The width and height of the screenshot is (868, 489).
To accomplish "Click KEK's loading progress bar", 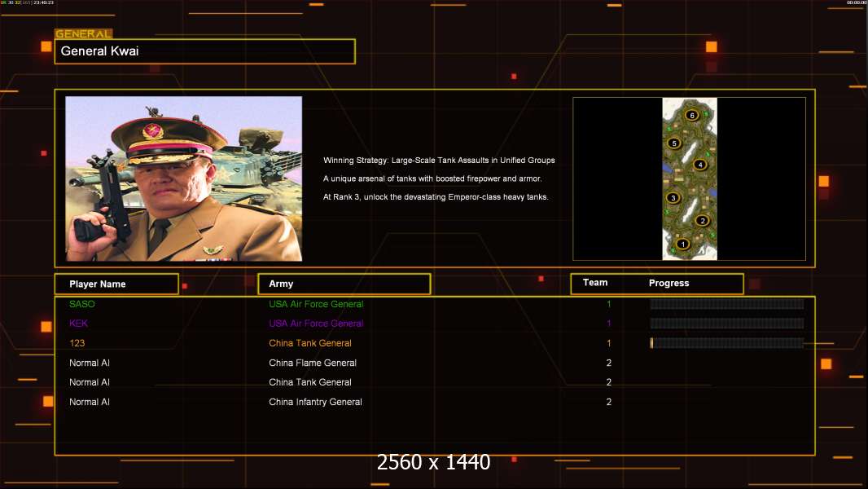I will point(726,324).
